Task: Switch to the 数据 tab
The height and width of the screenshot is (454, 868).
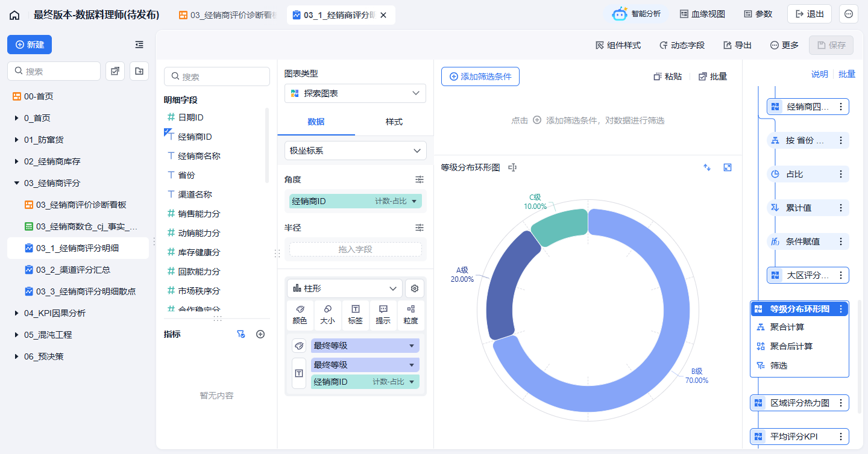Action: (x=316, y=122)
